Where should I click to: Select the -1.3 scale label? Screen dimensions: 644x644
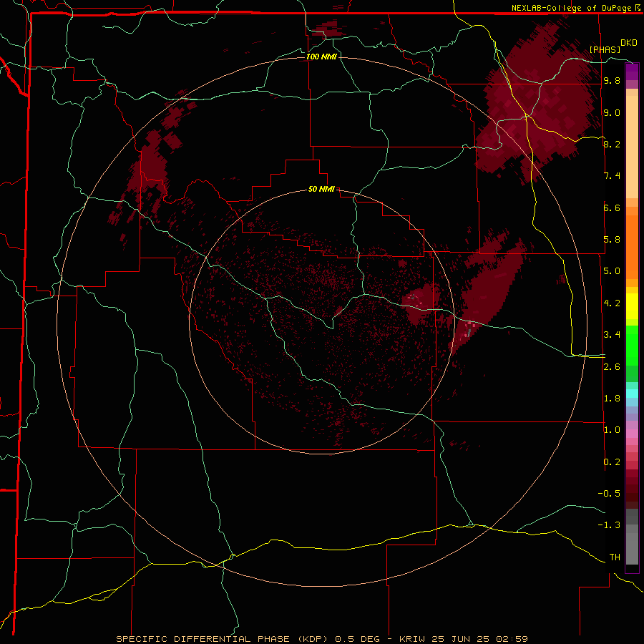pos(609,525)
